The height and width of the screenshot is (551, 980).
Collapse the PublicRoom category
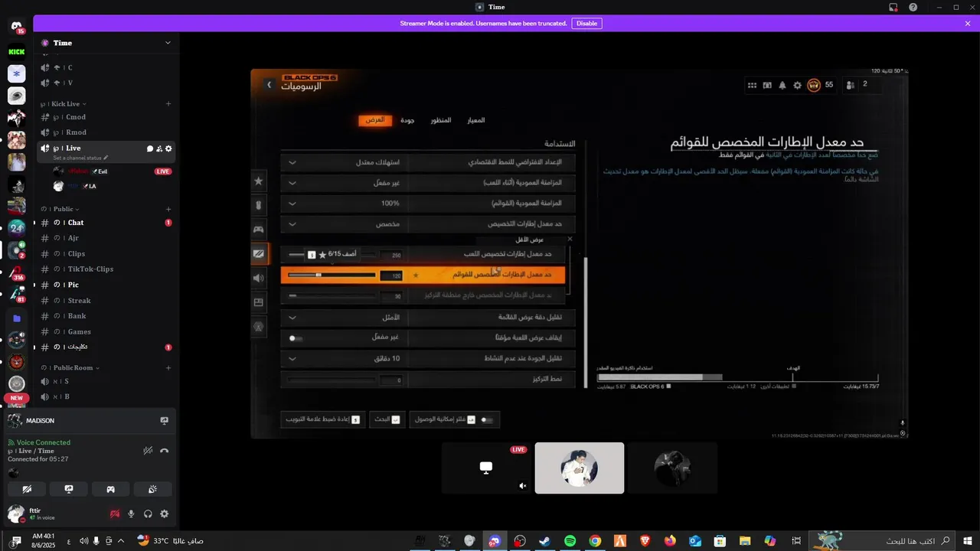coord(70,367)
